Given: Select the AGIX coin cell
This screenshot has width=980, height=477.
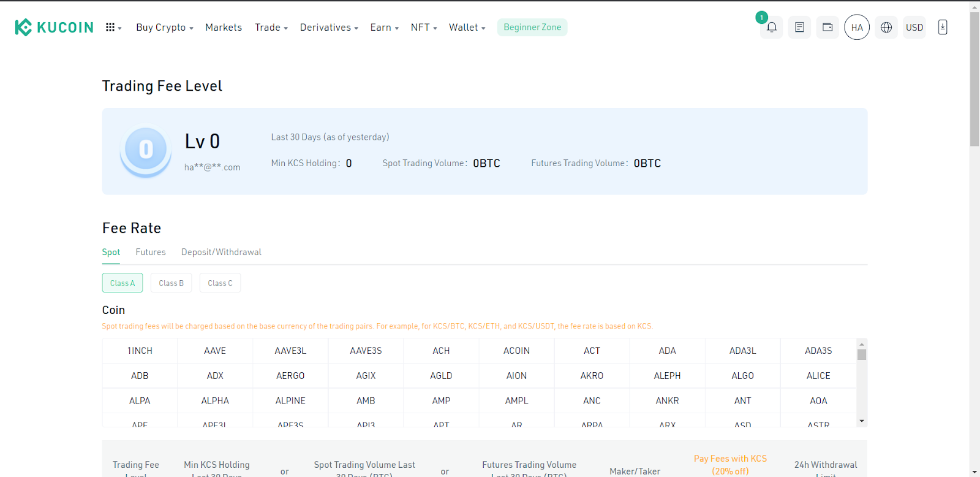Looking at the screenshot, I should coord(366,376).
